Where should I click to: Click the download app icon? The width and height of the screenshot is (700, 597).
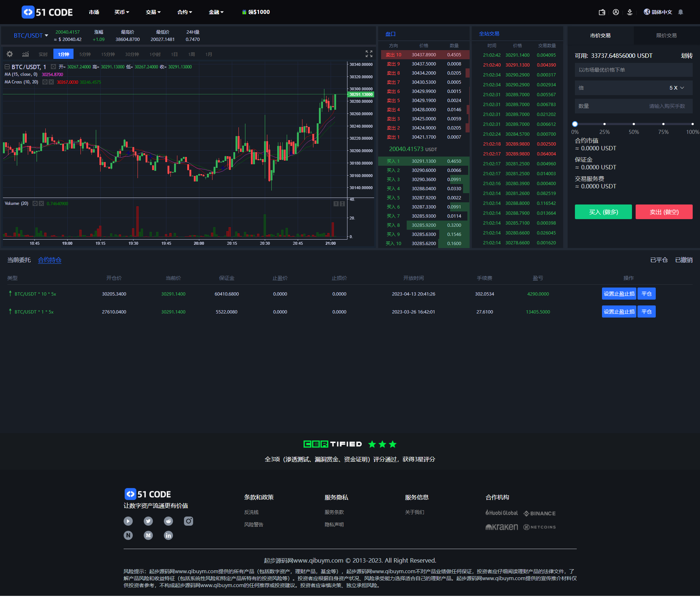click(629, 12)
